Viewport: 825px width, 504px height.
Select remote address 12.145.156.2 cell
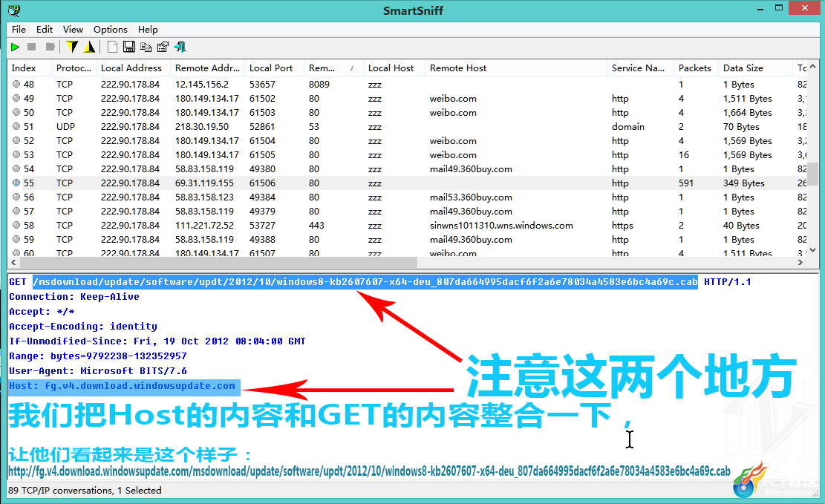202,84
